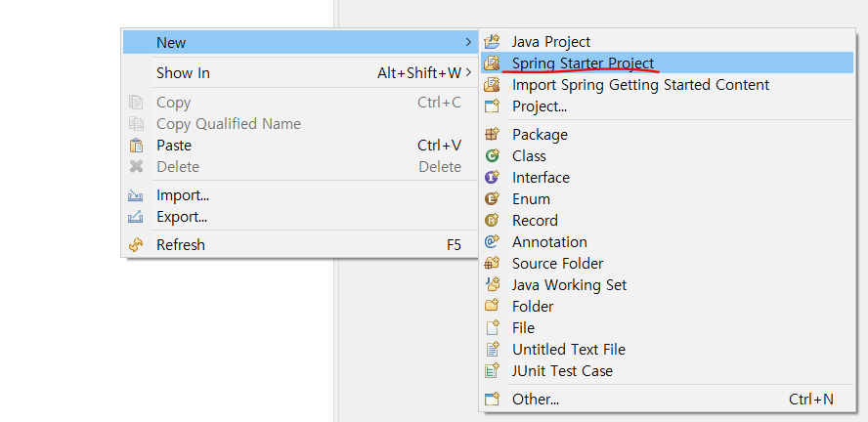The height and width of the screenshot is (422, 868).
Task: Click the Paste clipboard icon
Action: tap(136, 146)
